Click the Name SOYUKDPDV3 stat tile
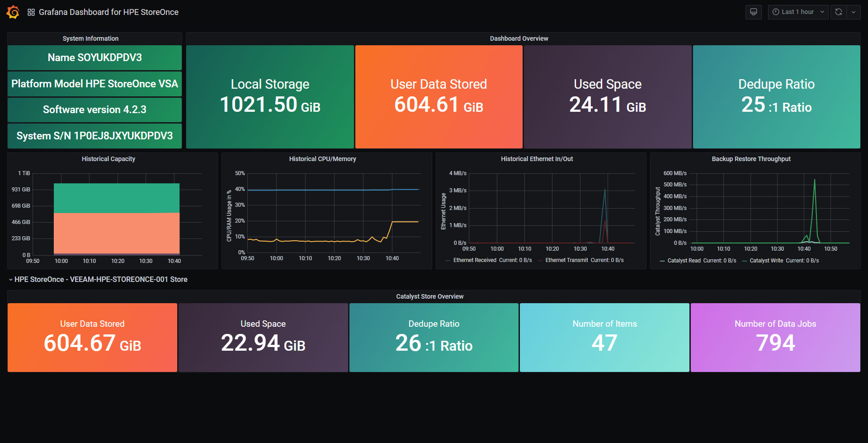868x443 pixels. point(94,57)
